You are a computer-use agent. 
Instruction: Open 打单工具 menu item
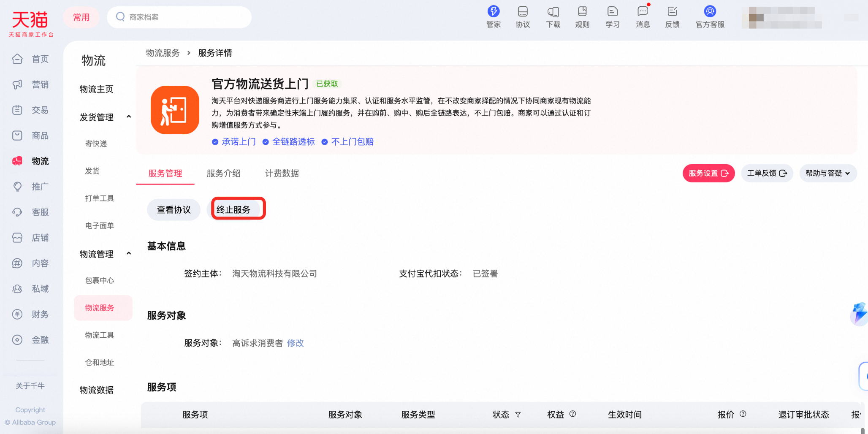click(x=100, y=198)
